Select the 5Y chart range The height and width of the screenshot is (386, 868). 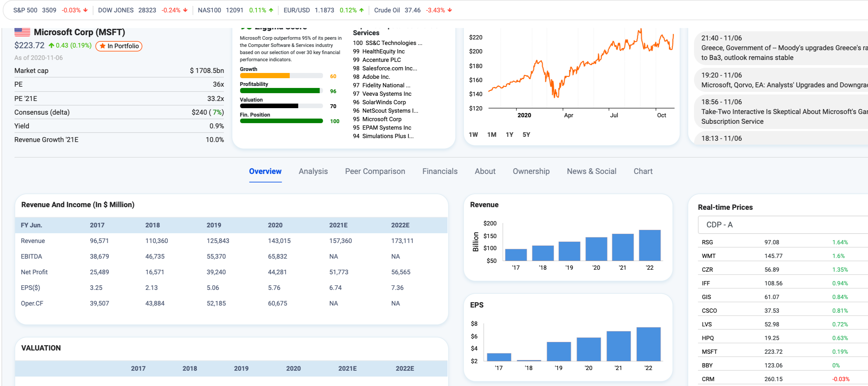point(526,135)
